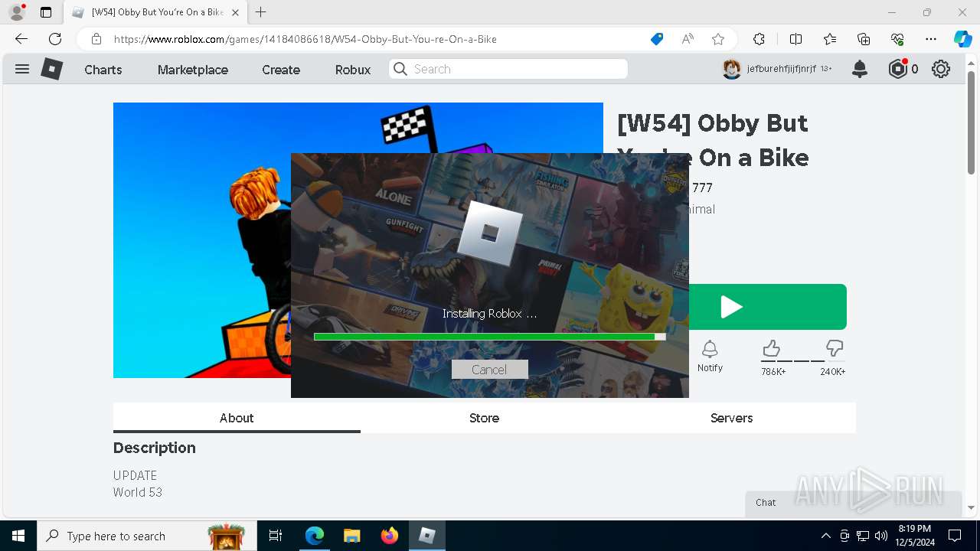Switch to the Store tab

point(484,418)
